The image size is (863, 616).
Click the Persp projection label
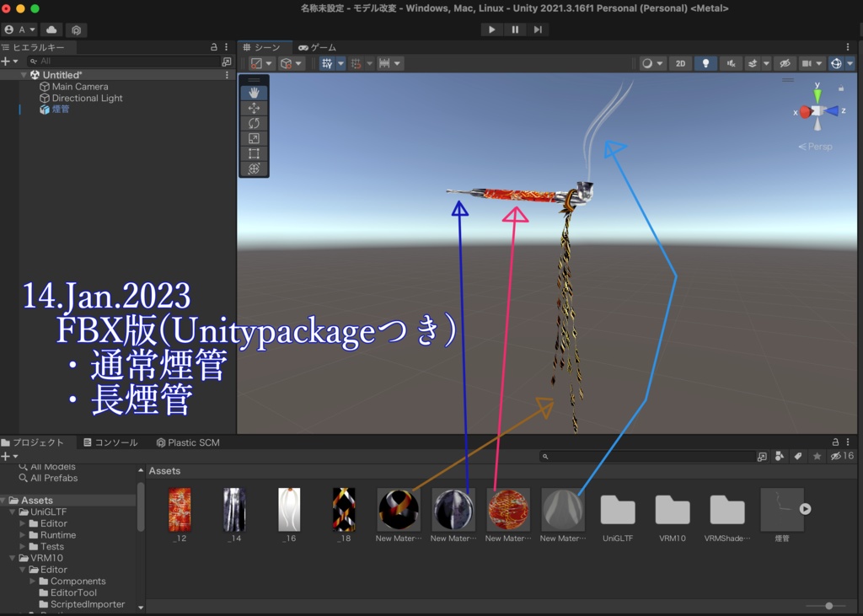click(816, 147)
